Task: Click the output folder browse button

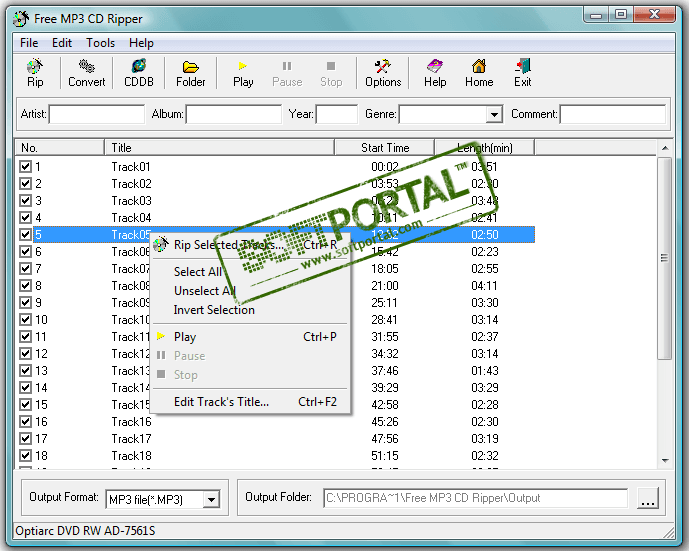Action: pyautogui.click(x=648, y=498)
